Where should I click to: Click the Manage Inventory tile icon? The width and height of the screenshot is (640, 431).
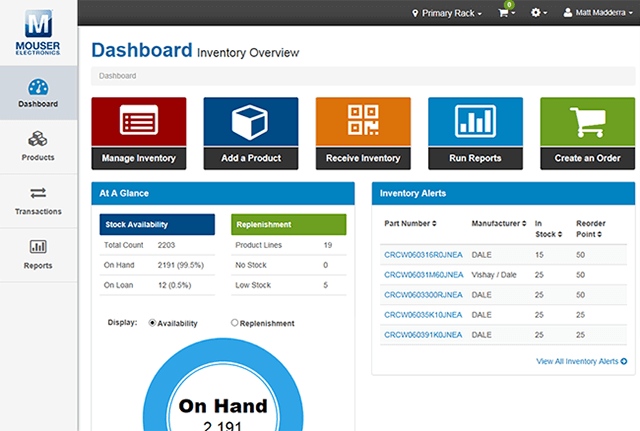(x=138, y=122)
